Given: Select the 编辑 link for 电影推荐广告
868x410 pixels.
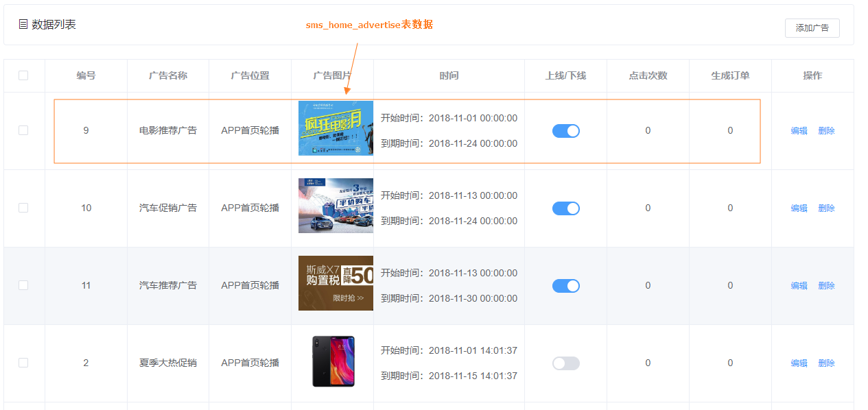Looking at the screenshot, I should 799,130.
